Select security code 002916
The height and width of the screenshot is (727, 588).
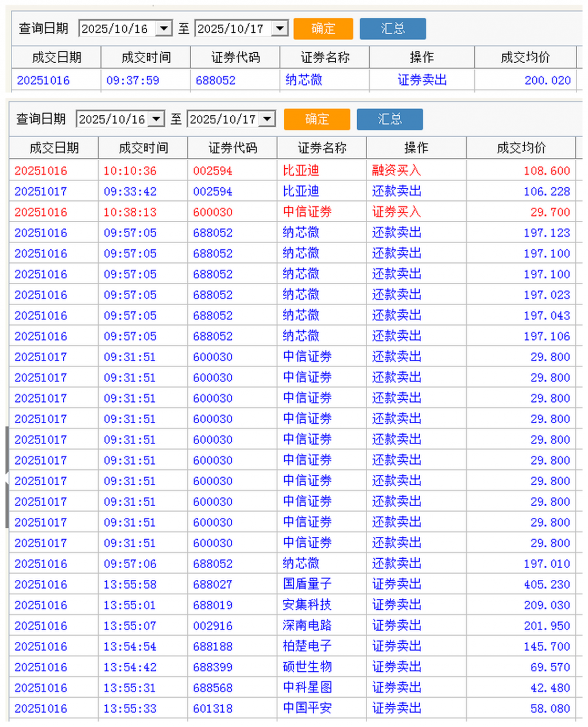pos(212,625)
